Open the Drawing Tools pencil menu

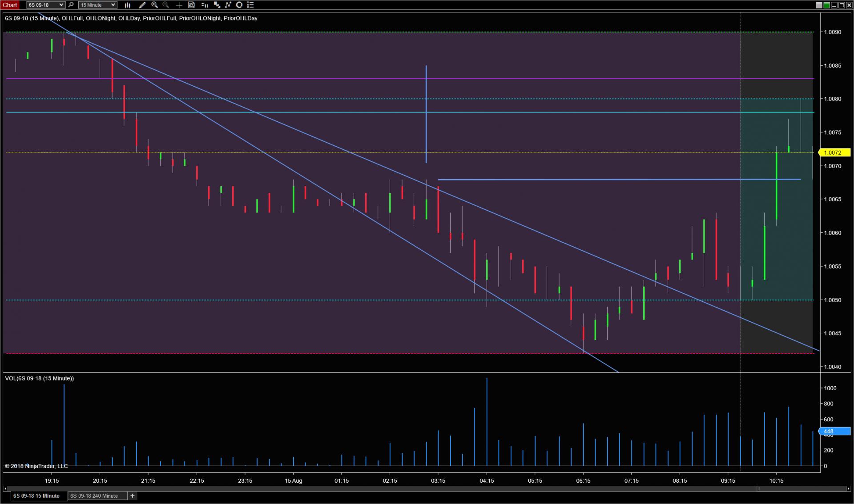(142, 5)
